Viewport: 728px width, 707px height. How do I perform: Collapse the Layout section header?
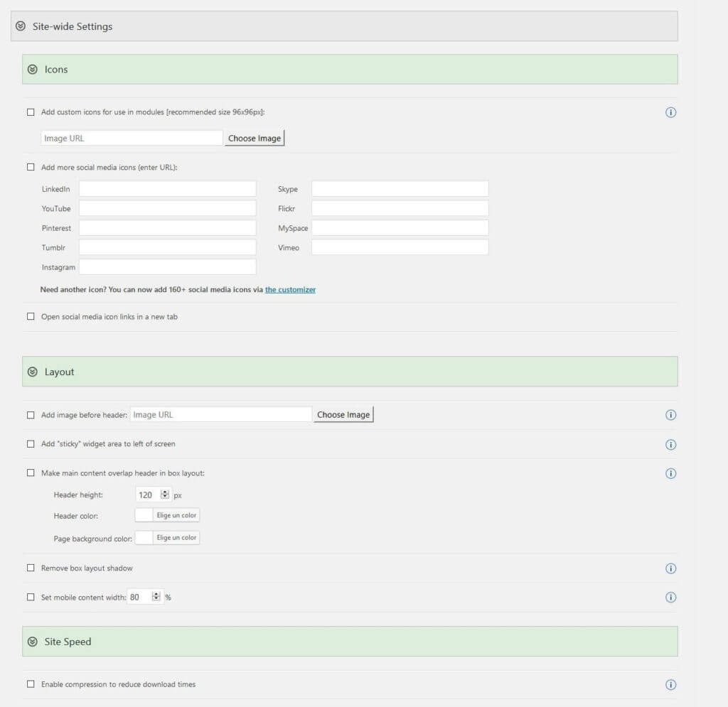(33, 372)
